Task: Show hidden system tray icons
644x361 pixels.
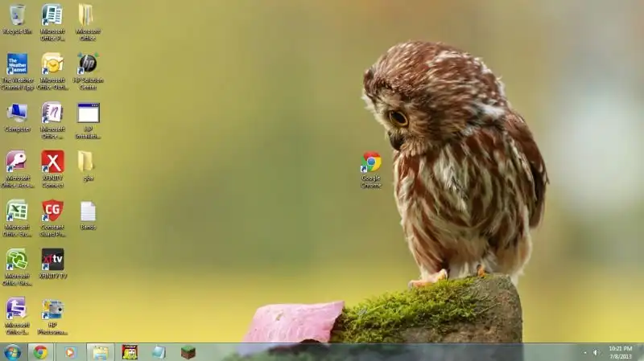Action: (x=584, y=352)
